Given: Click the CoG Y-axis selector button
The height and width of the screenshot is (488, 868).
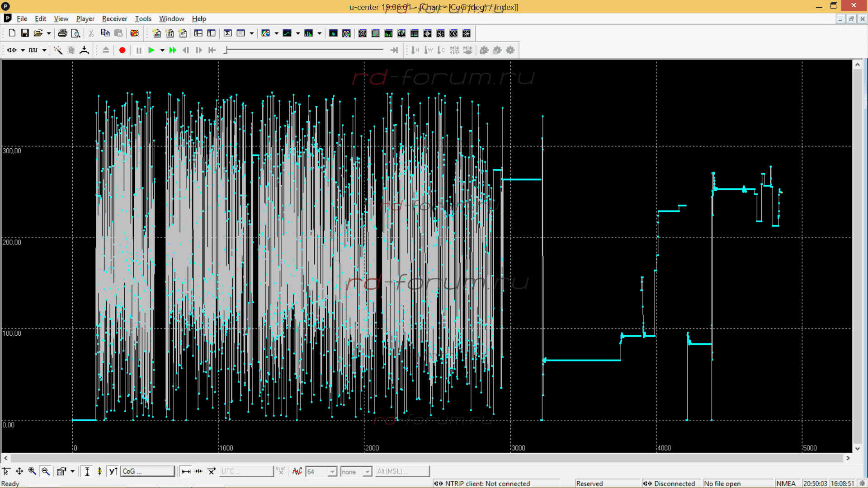Looking at the screenshot, I should click(x=147, y=471).
